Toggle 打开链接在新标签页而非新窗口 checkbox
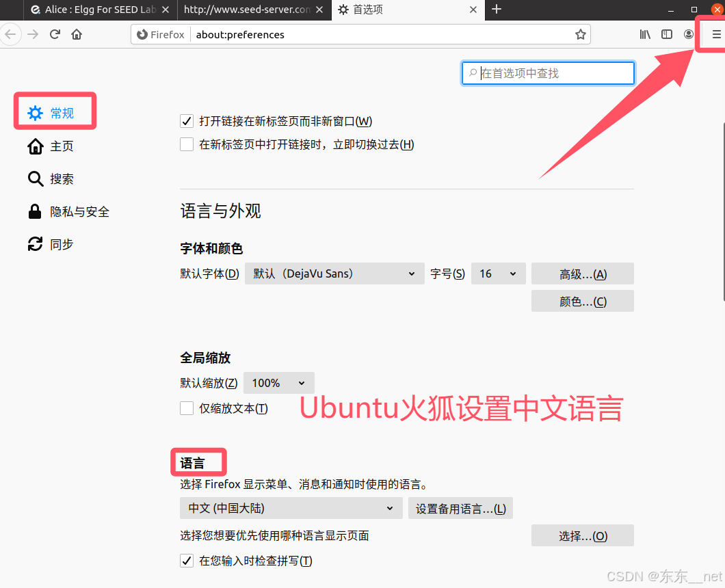725x588 pixels. 187,121
